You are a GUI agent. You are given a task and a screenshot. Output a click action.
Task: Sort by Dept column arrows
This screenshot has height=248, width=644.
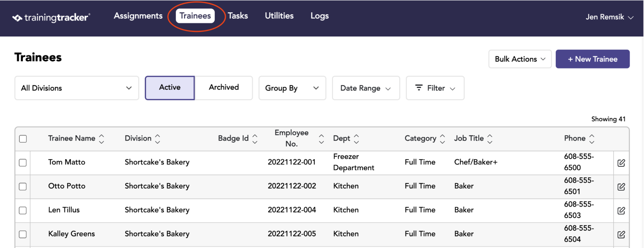coord(356,139)
